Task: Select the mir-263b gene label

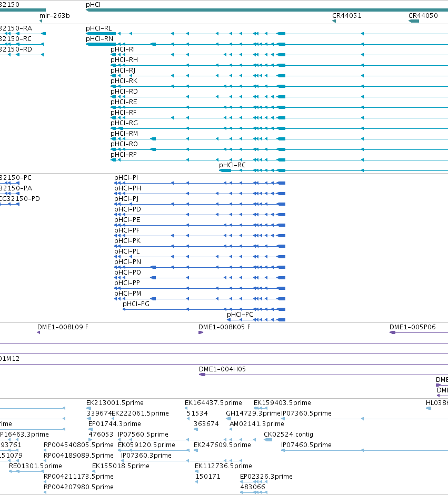Action: click(55, 15)
